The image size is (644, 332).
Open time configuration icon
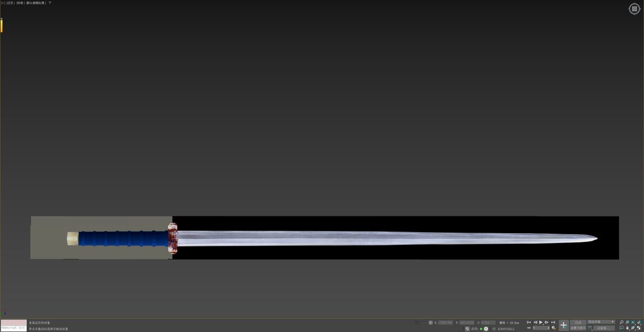click(554, 328)
